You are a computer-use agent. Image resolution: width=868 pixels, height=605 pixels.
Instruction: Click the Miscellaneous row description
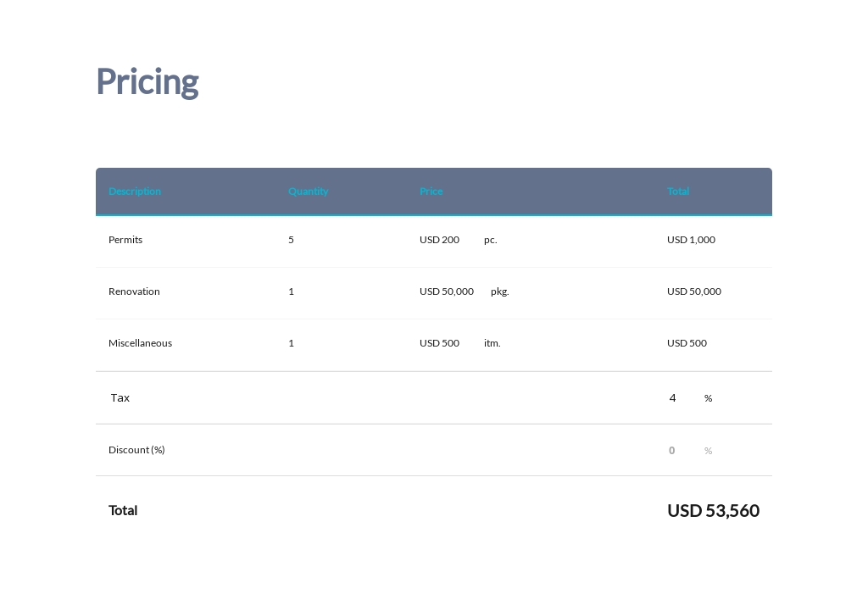coord(140,342)
